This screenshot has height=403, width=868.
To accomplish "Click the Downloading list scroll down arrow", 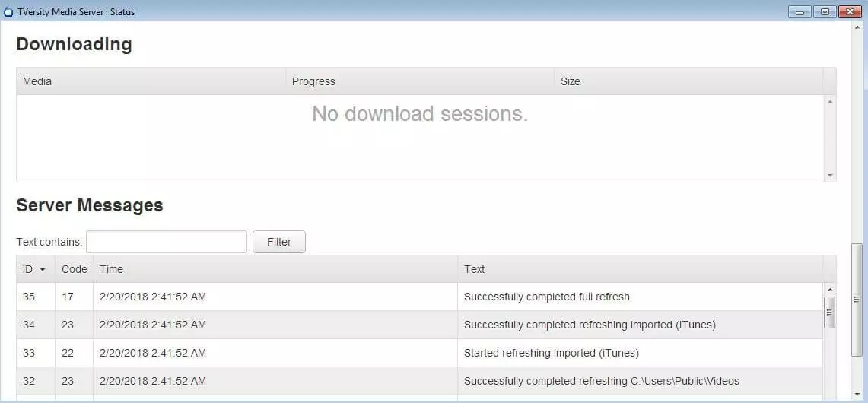I will tap(829, 175).
